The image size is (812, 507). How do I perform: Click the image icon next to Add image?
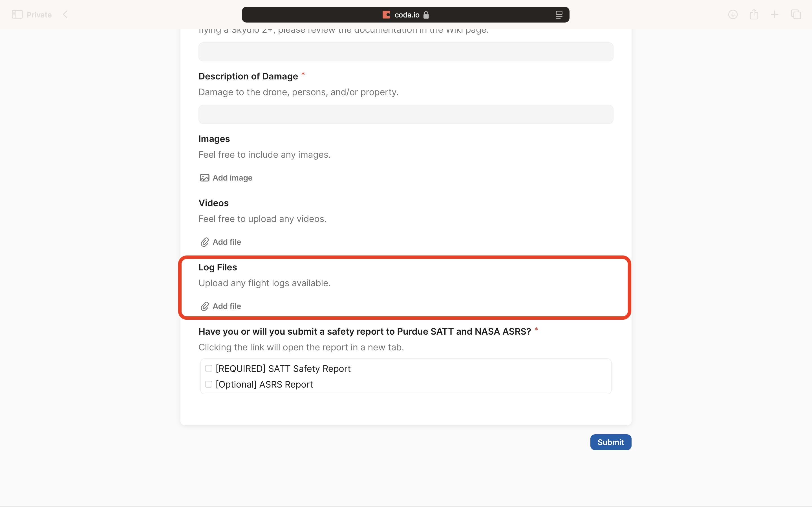[204, 178]
